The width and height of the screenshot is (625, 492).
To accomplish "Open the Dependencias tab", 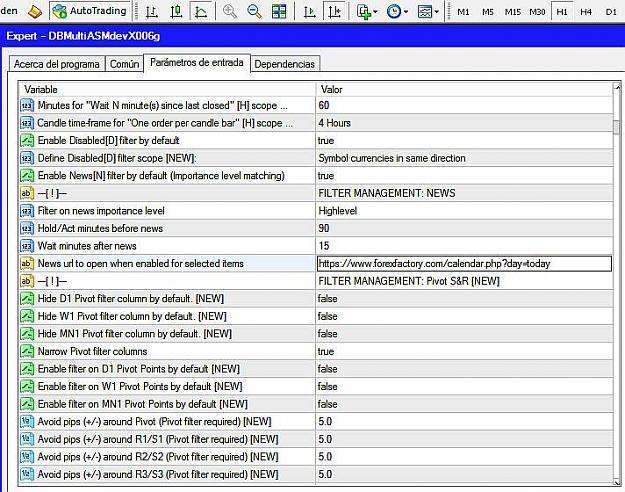I will pyautogui.click(x=285, y=64).
